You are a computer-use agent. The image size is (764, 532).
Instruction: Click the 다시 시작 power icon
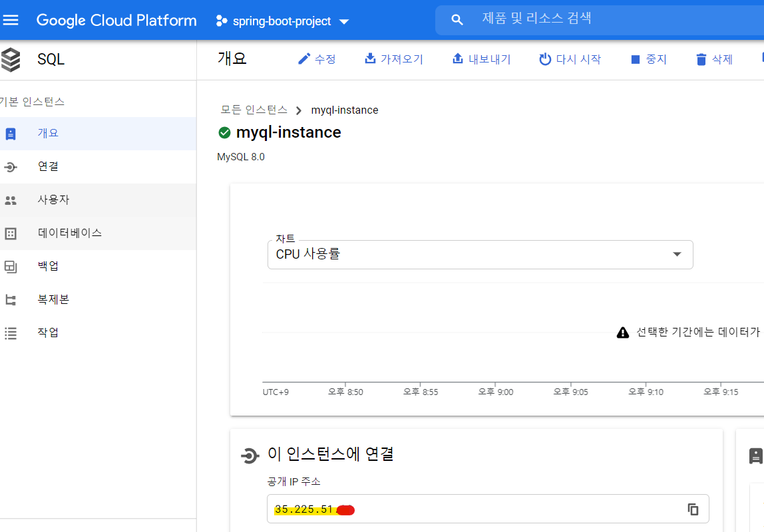[545, 59]
